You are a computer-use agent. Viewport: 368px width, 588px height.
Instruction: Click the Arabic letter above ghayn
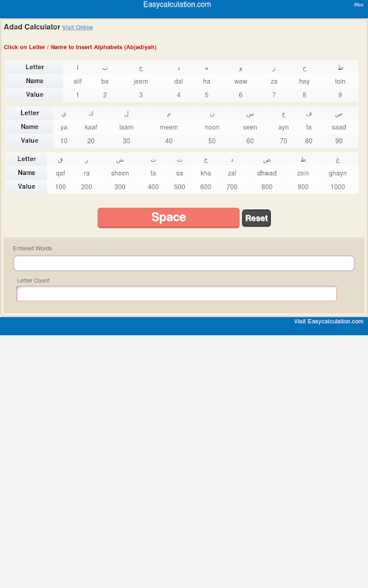click(x=338, y=159)
